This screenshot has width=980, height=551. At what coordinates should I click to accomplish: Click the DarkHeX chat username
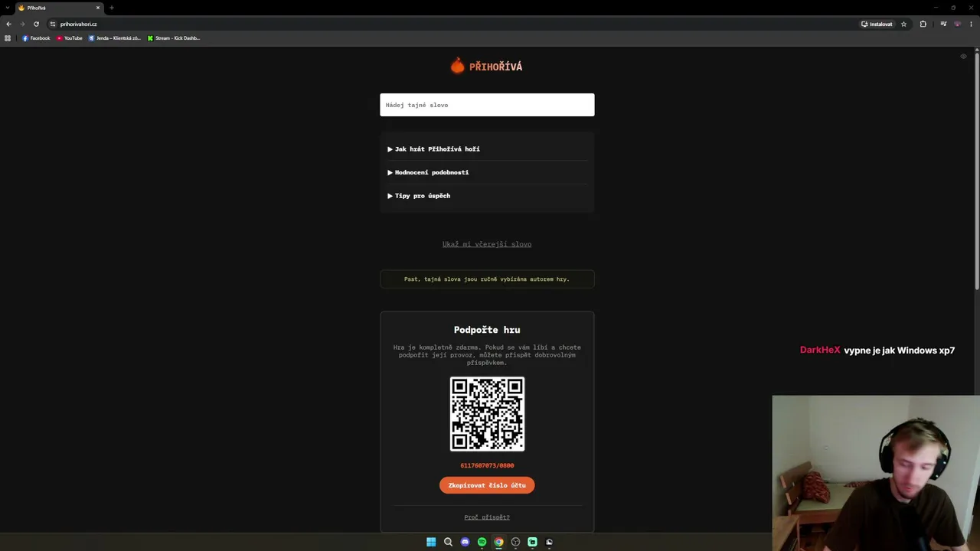(820, 350)
